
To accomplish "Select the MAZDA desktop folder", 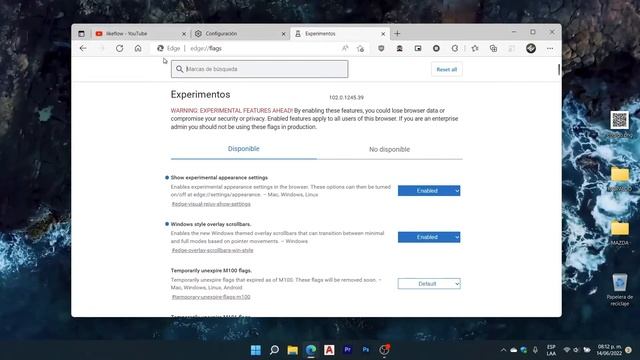I will (620, 233).
